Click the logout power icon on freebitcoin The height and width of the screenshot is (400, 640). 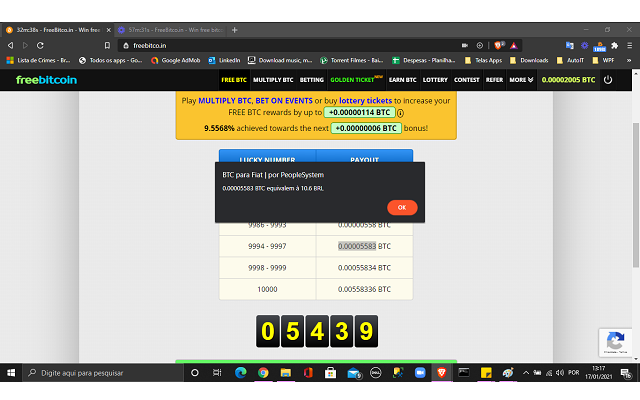click(x=608, y=80)
